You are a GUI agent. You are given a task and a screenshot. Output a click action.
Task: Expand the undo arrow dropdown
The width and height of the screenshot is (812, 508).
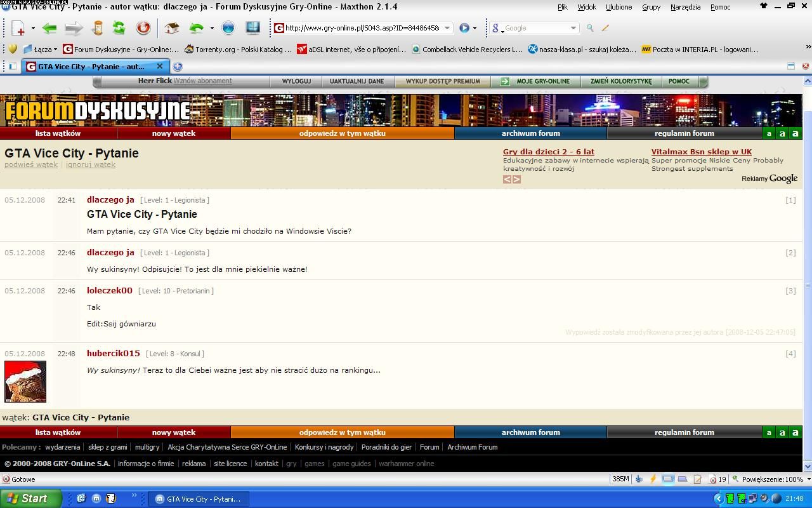click(x=212, y=29)
